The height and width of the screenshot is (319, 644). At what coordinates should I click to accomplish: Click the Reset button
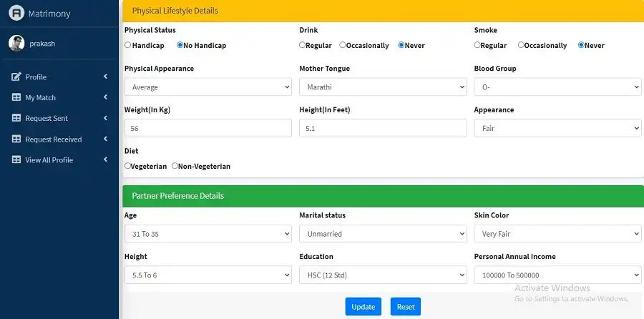(x=406, y=307)
